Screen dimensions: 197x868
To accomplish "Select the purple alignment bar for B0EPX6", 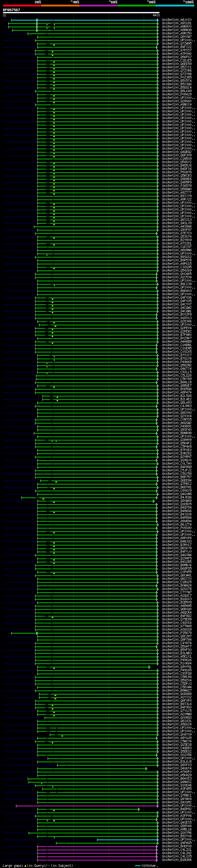I will pos(97,846).
